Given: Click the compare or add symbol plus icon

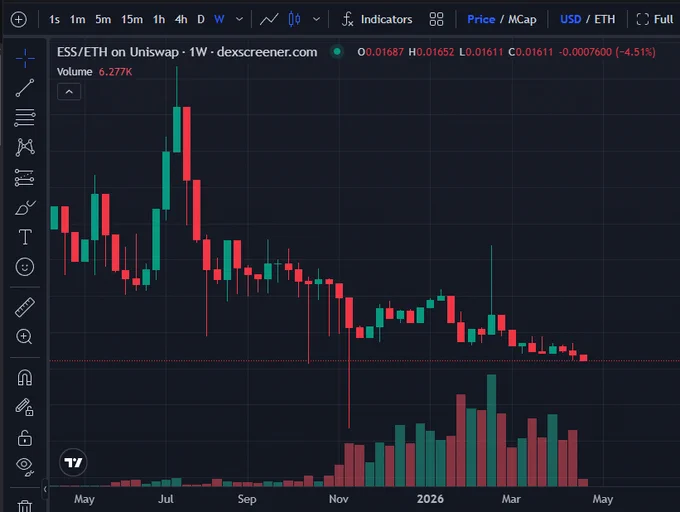Looking at the screenshot, I should pos(19,20).
